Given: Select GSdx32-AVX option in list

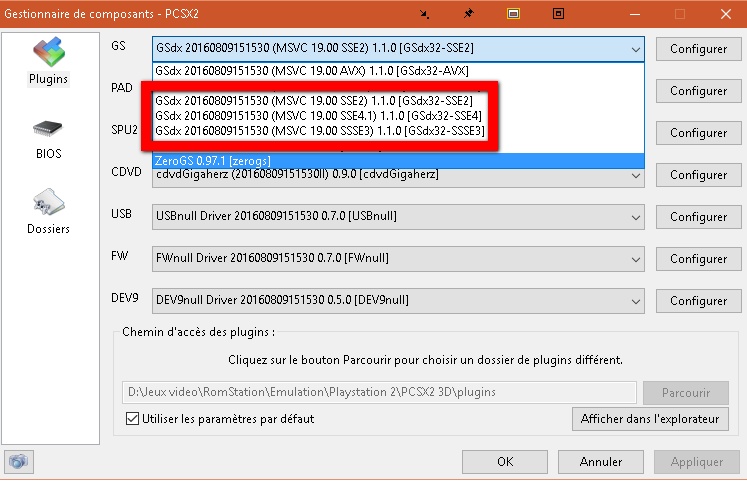Looking at the screenshot, I should point(398,71).
